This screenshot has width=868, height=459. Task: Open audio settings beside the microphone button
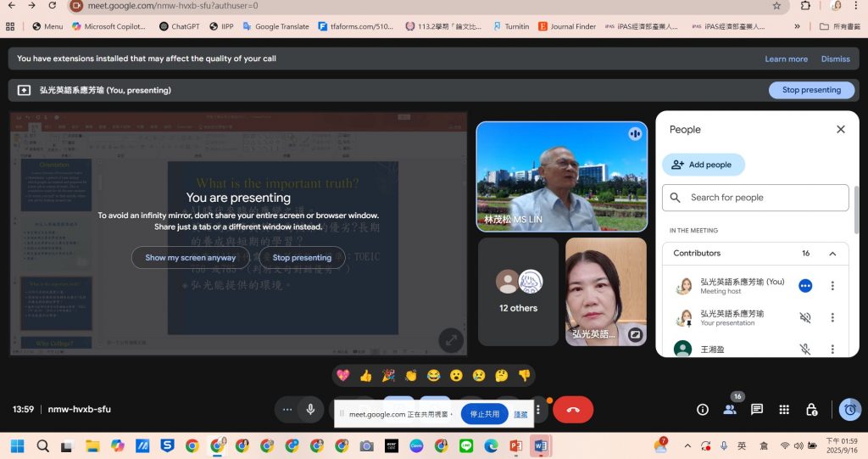pyautogui.click(x=287, y=410)
